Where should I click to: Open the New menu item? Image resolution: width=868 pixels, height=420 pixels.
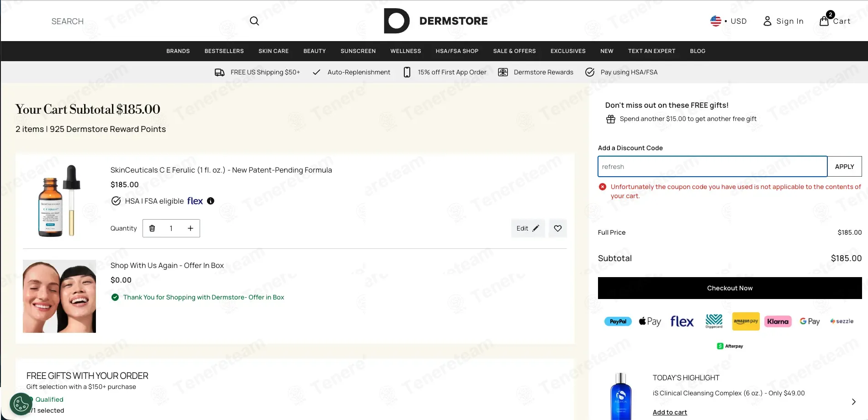click(607, 51)
